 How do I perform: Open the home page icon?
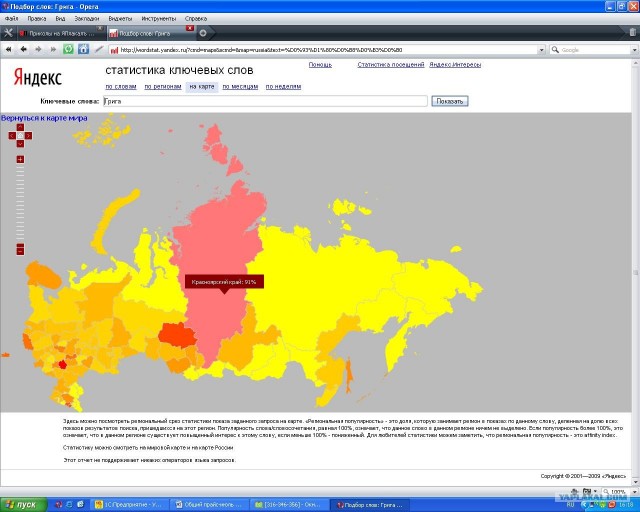pos(83,49)
